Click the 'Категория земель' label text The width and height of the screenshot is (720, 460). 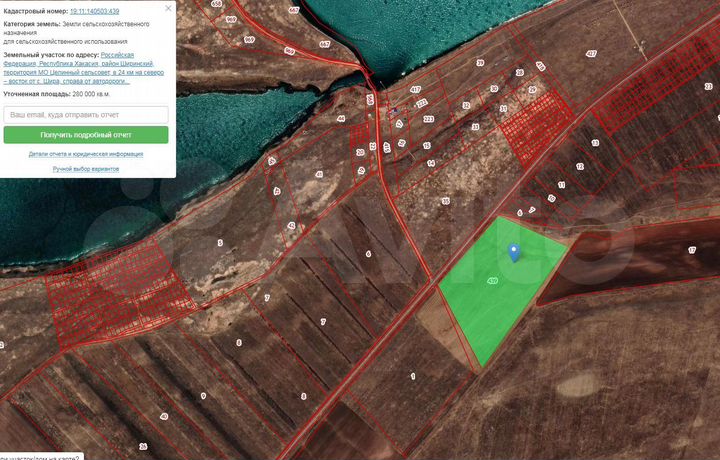[32, 24]
